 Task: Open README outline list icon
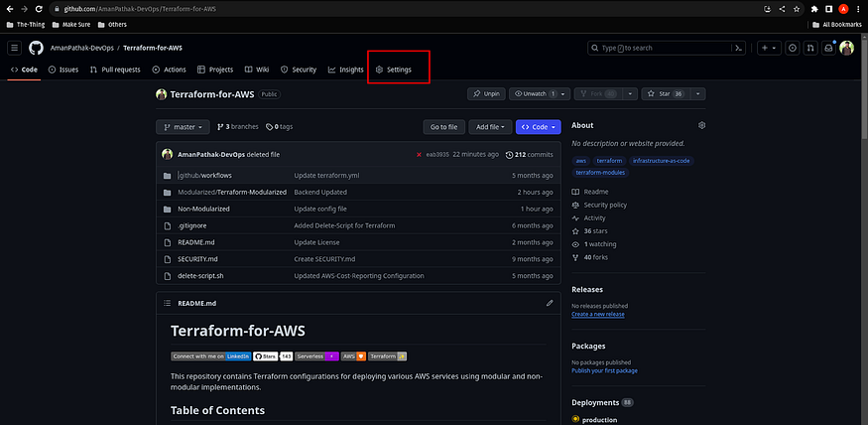[168, 303]
